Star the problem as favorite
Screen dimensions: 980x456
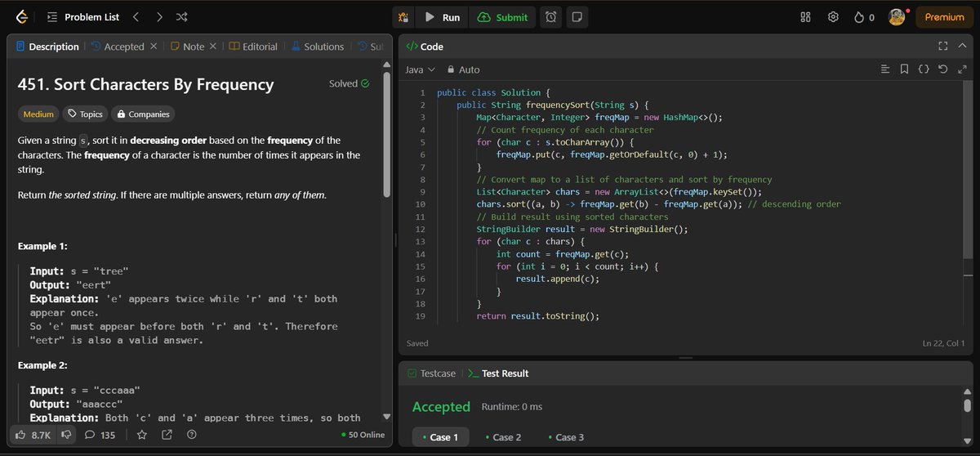click(x=142, y=436)
